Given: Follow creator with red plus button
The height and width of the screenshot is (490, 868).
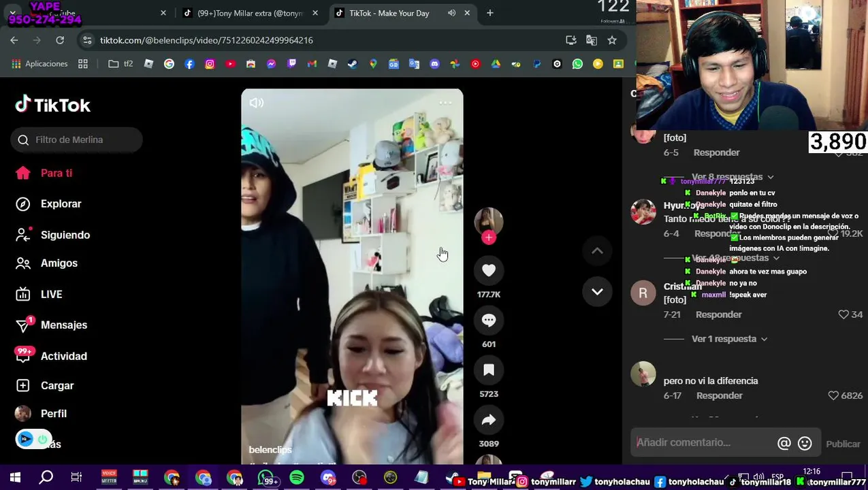Looking at the screenshot, I should [489, 238].
